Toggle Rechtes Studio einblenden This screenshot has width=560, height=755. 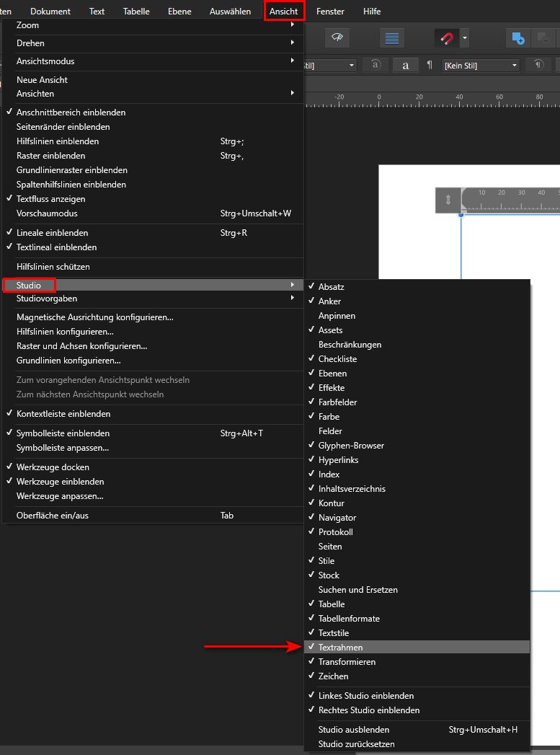tap(417, 710)
